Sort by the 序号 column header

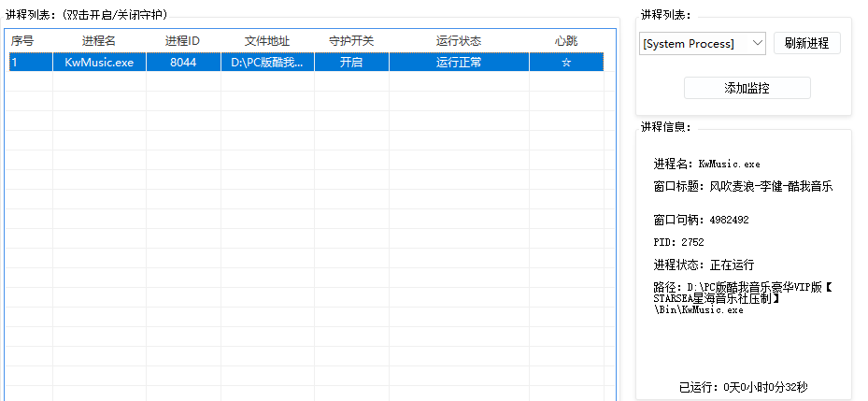(x=22, y=41)
